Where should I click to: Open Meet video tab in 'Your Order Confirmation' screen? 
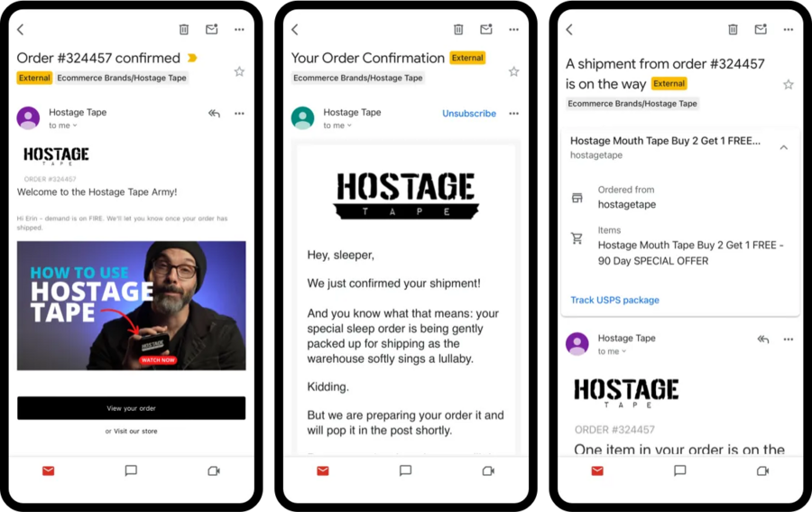(488, 470)
